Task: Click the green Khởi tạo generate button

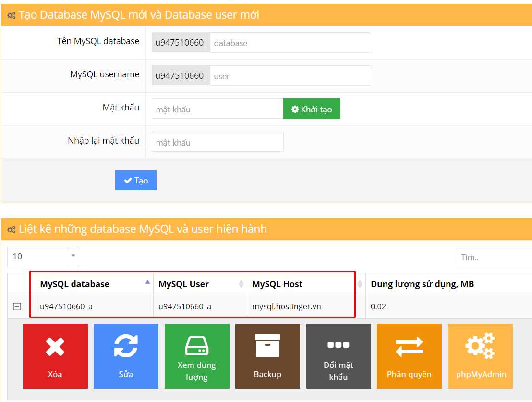Action: 312,109
